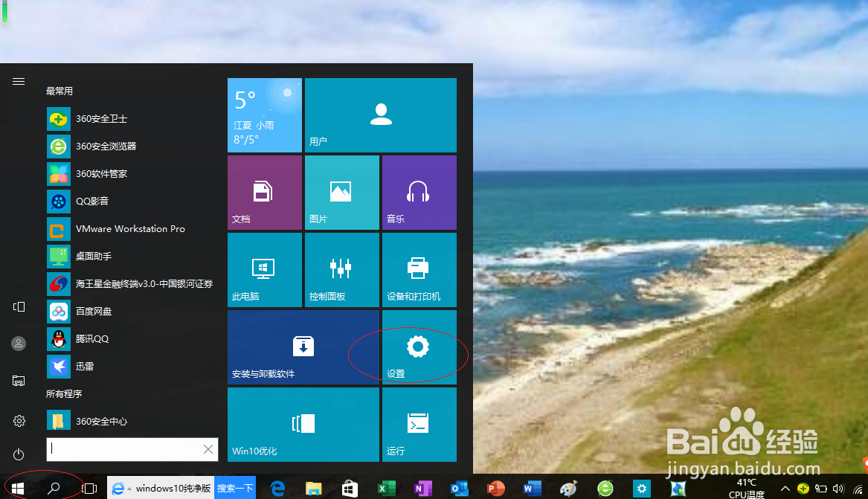Open the 运行 run tile
The height and width of the screenshot is (499, 868).
419,425
